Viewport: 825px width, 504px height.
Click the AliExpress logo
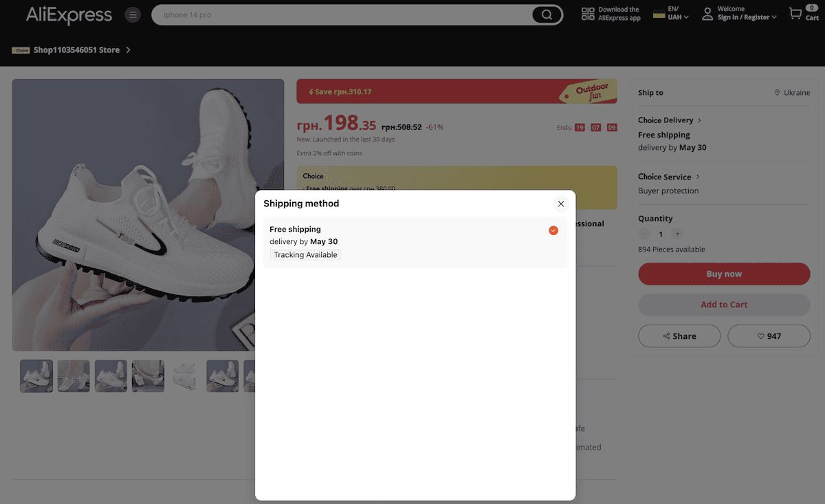click(x=69, y=15)
